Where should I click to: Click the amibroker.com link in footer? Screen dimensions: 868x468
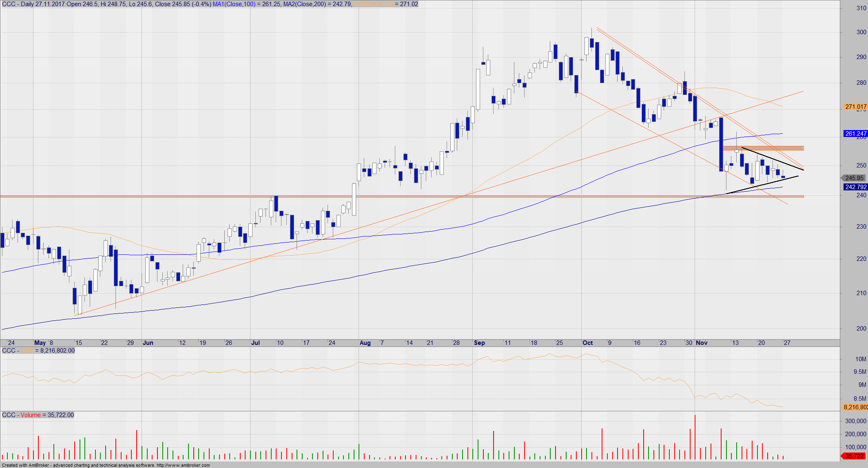[x=183, y=465]
